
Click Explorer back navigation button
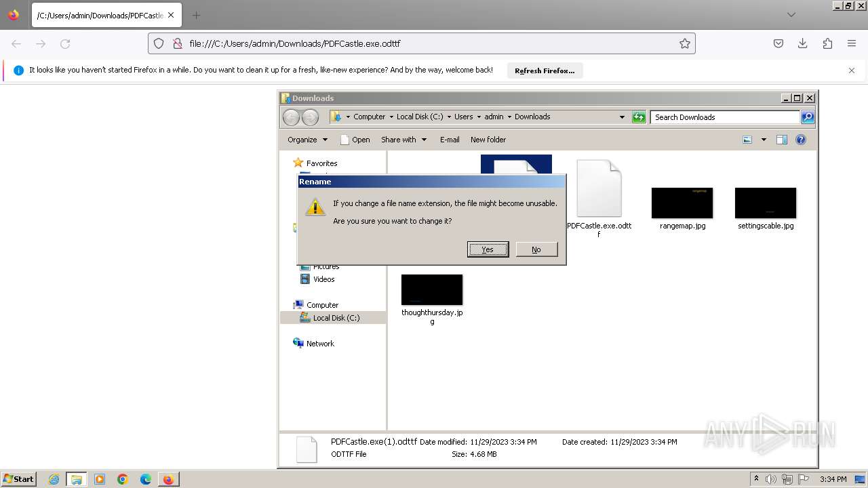point(291,117)
